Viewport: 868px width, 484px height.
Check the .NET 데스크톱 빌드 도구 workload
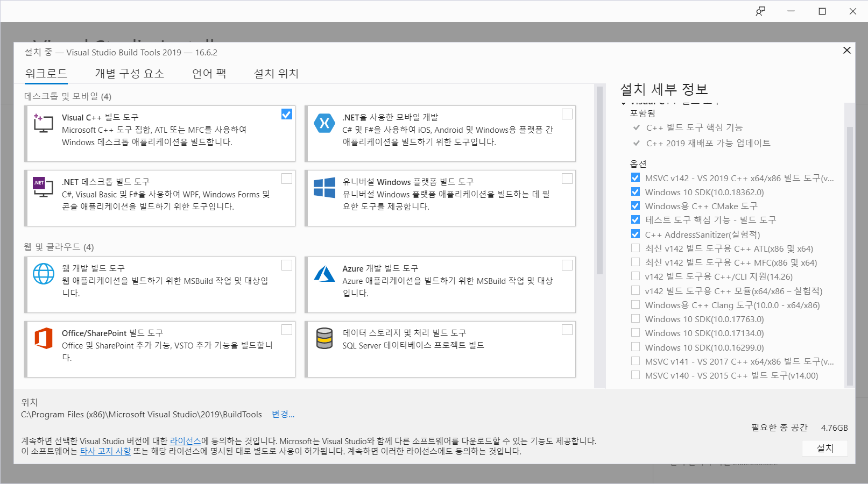click(x=287, y=179)
